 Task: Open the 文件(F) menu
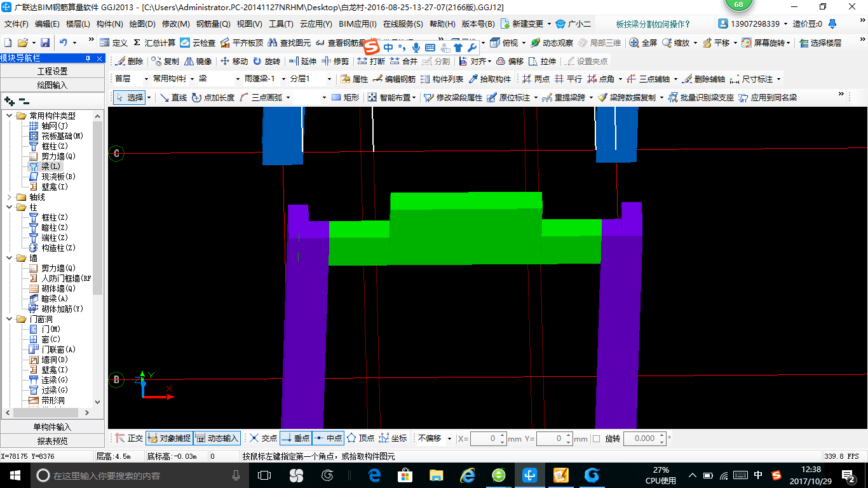point(17,24)
